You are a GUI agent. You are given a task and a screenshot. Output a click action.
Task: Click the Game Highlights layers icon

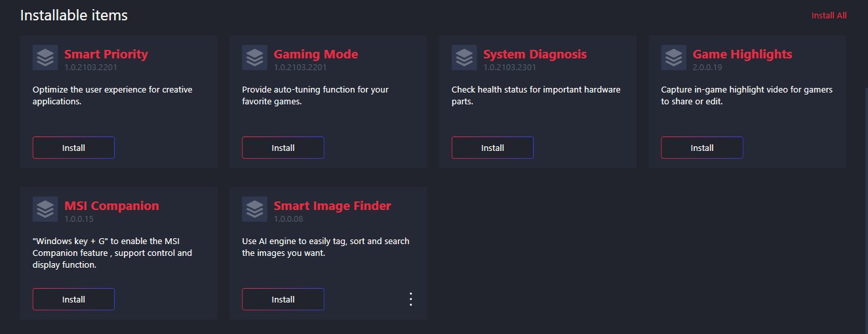(x=673, y=58)
